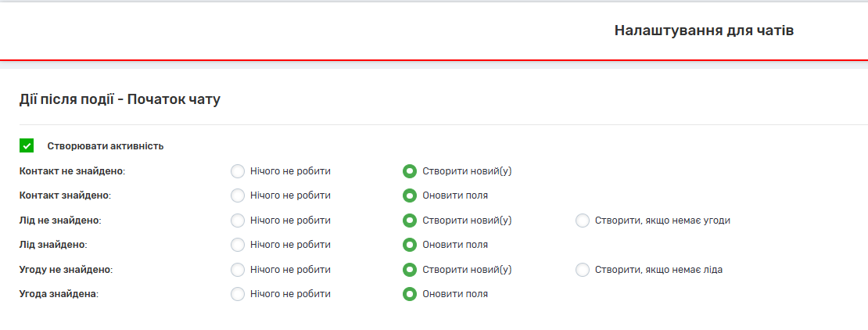Select Нічого не робити for Лід знайдено
868x330 pixels.
tap(238, 245)
